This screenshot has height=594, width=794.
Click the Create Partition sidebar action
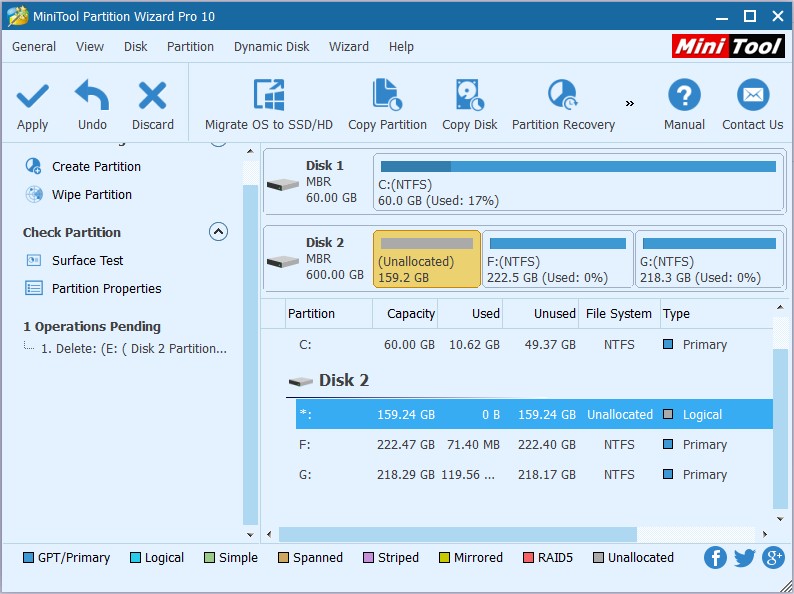83,167
